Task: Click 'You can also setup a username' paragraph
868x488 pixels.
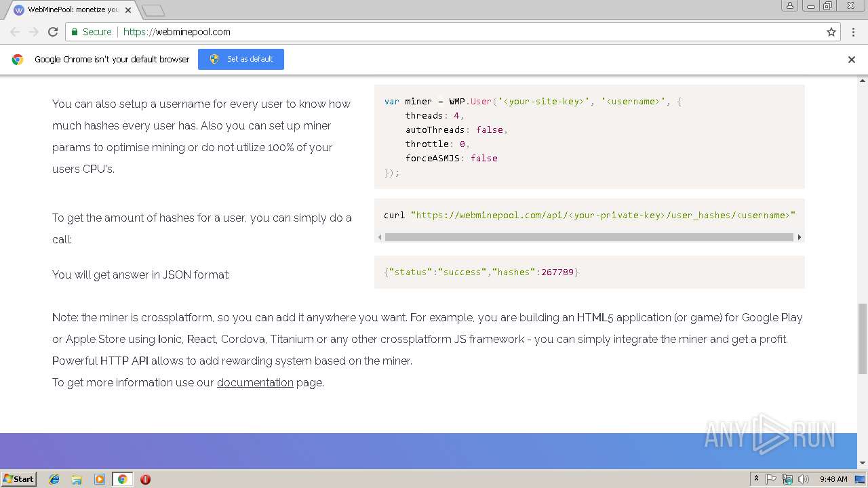Action: click(x=201, y=136)
